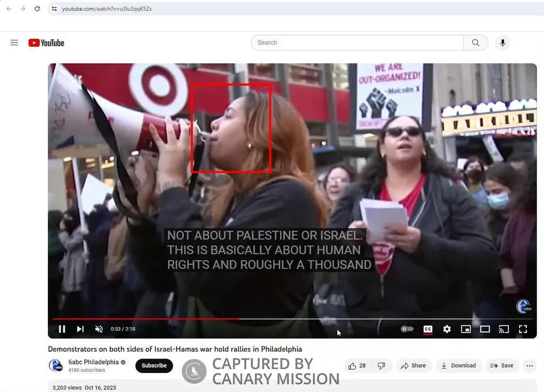Open the 6abc Philadelphia channel avatar

tap(55, 365)
